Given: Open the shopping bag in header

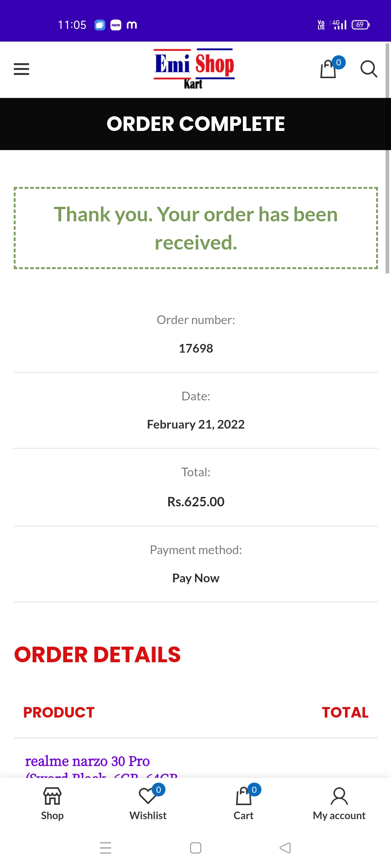Looking at the screenshot, I should pos(329,69).
